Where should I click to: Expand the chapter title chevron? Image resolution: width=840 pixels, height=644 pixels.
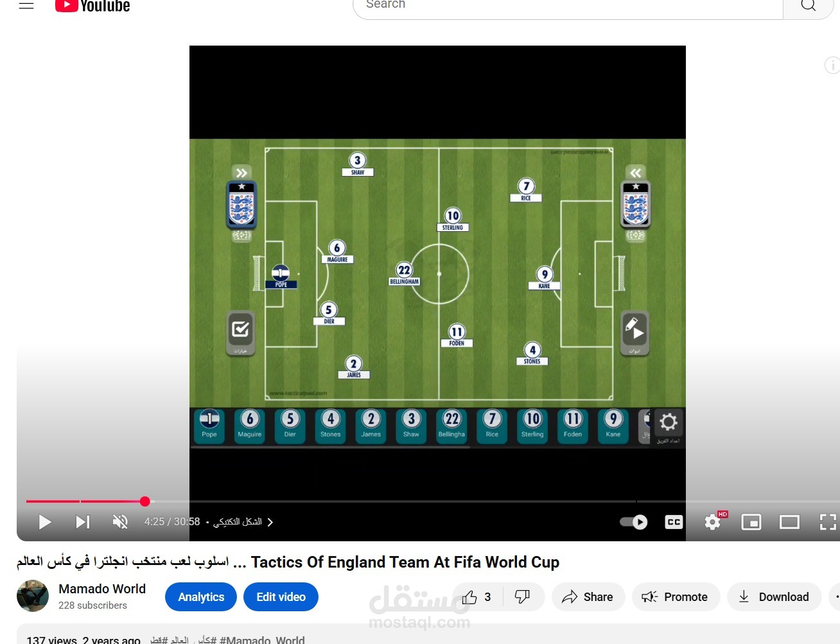(270, 522)
